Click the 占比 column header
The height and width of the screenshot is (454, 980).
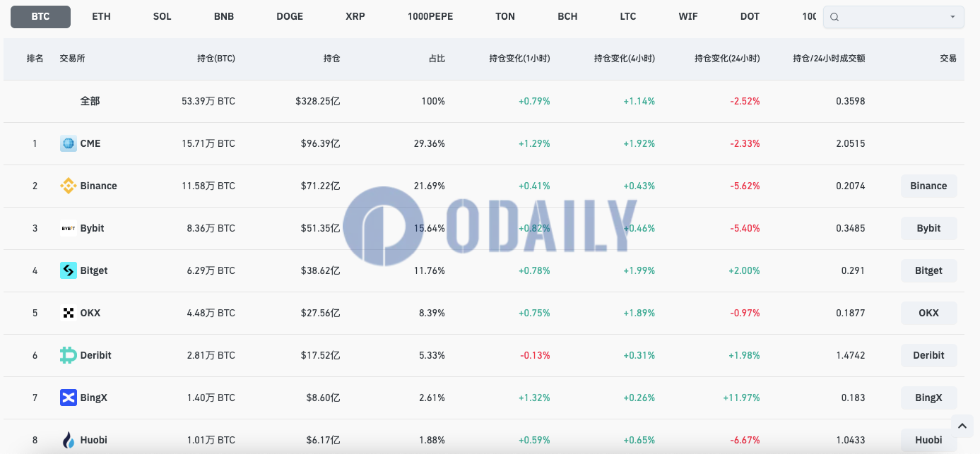[437, 59]
